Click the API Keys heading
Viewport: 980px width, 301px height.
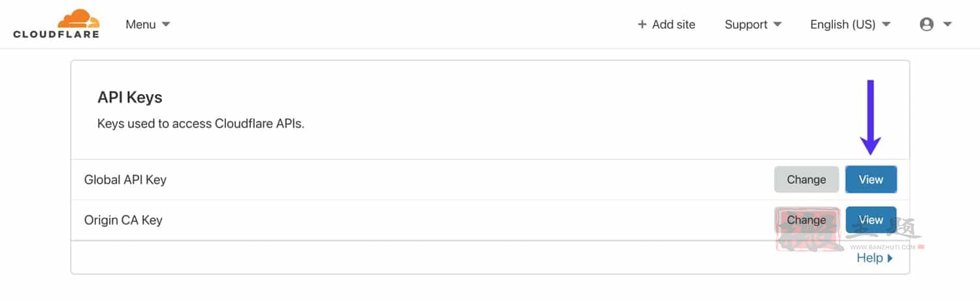coord(130,98)
